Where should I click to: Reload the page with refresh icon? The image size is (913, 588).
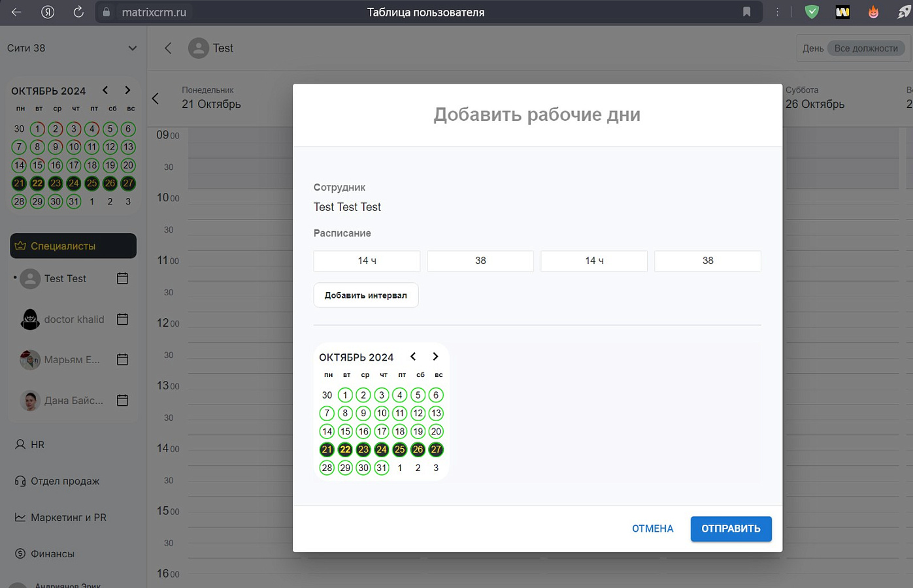click(x=78, y=12)
